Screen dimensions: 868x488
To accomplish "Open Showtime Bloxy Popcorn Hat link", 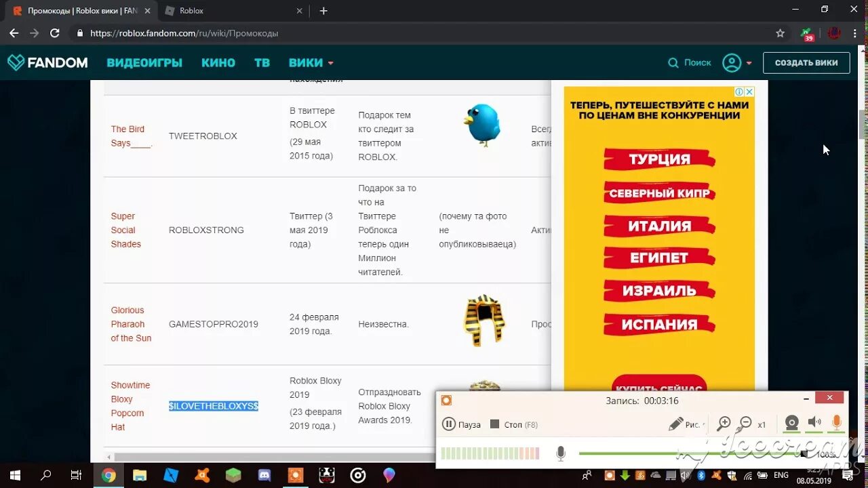I will tap(130, 406).
